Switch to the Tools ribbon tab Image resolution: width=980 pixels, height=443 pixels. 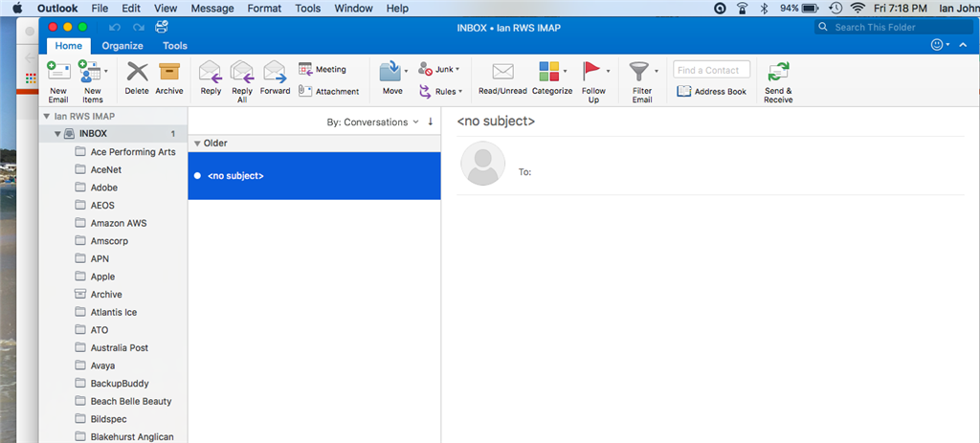pos(175,46)
